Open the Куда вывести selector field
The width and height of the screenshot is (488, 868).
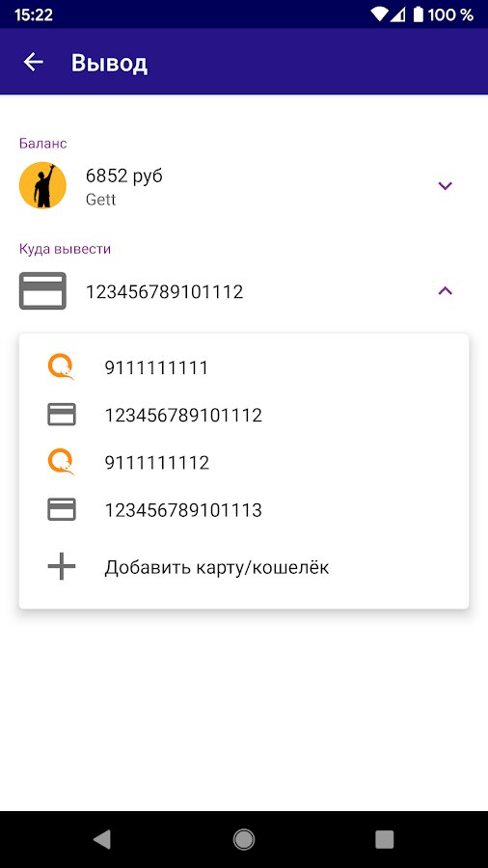[x=244, y=291]
